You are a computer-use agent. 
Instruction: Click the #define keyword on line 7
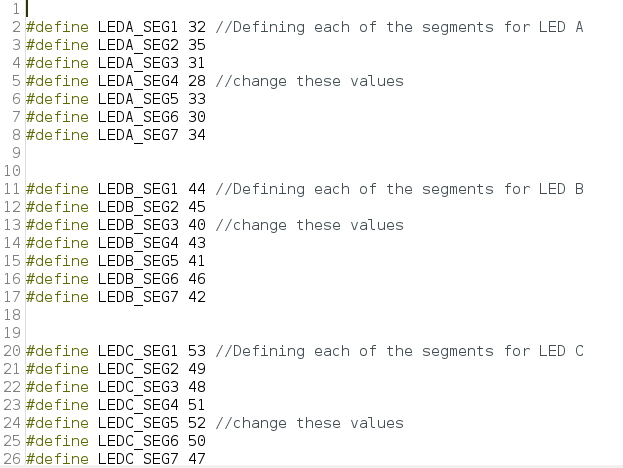(x=57, y=117)
